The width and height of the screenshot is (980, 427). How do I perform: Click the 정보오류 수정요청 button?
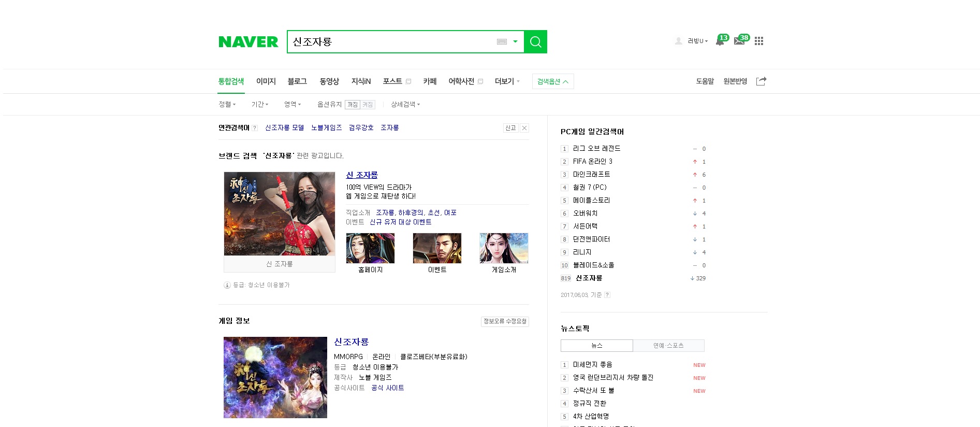pyautogui.click(x=505, y=321)
